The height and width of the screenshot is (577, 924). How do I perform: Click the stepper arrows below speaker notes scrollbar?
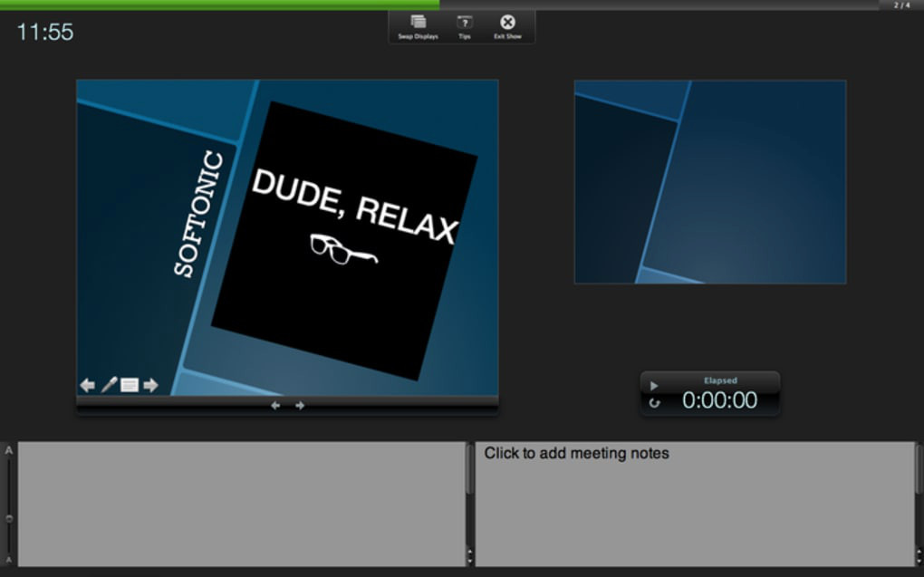coord(469,556)
